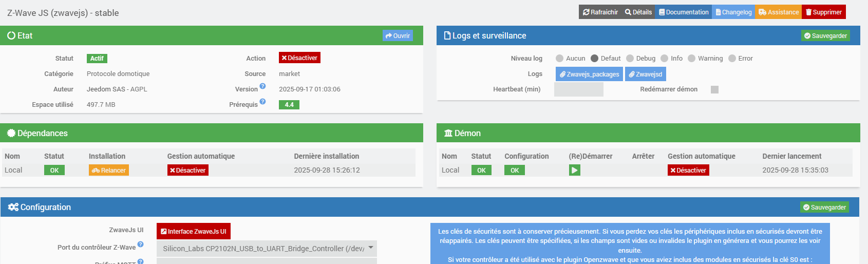Open the Zwavejsd log
The width and height of the screenshot is (868, 264).
(x=646, y=74)
